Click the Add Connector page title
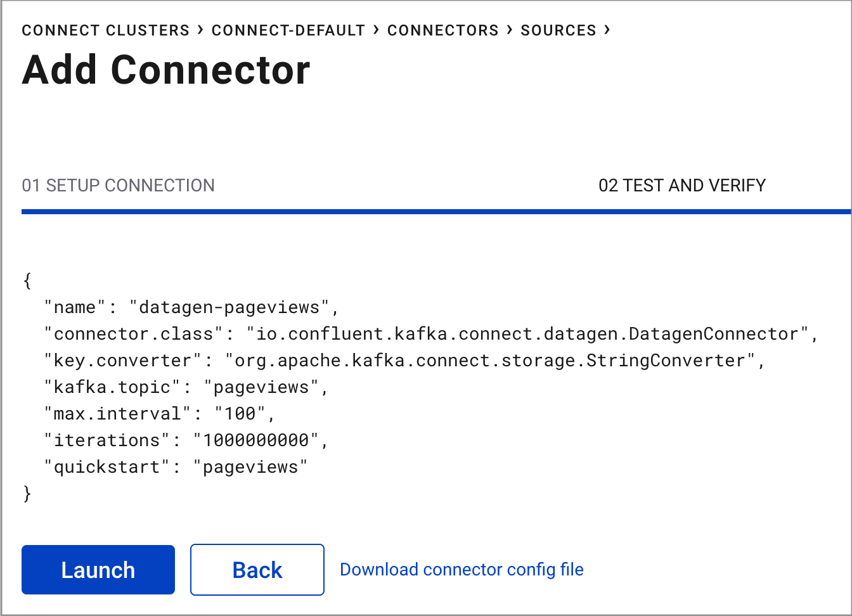The width and height of the screenshot is (852, 616). pos(166,70)
